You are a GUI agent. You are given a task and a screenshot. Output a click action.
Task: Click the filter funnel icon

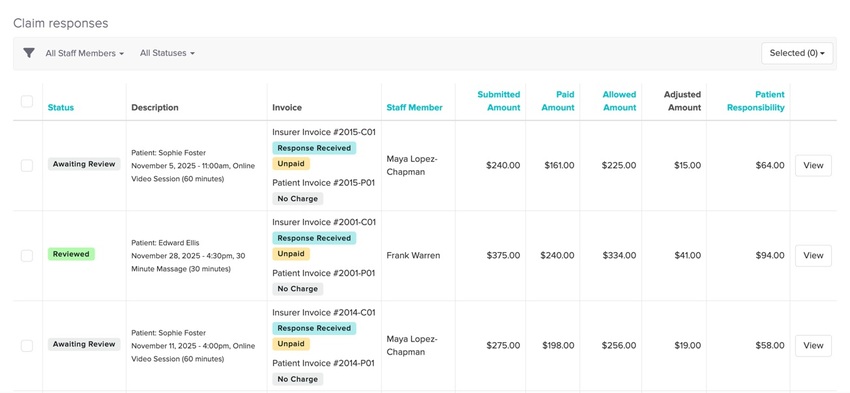[29, 53]
